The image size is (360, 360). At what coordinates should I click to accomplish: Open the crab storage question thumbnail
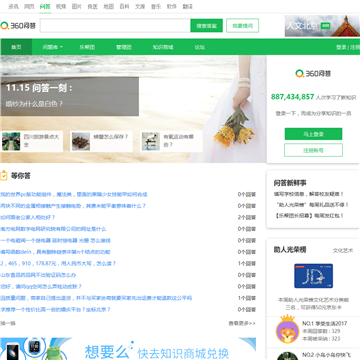pos(81,141)
